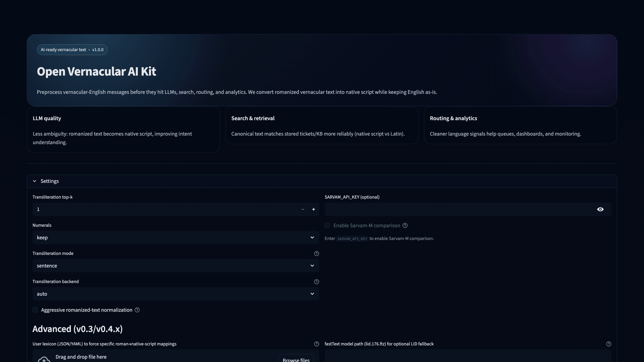Reveal the SARVAM_API_KEY value with the eye icon

pos(601,209)
